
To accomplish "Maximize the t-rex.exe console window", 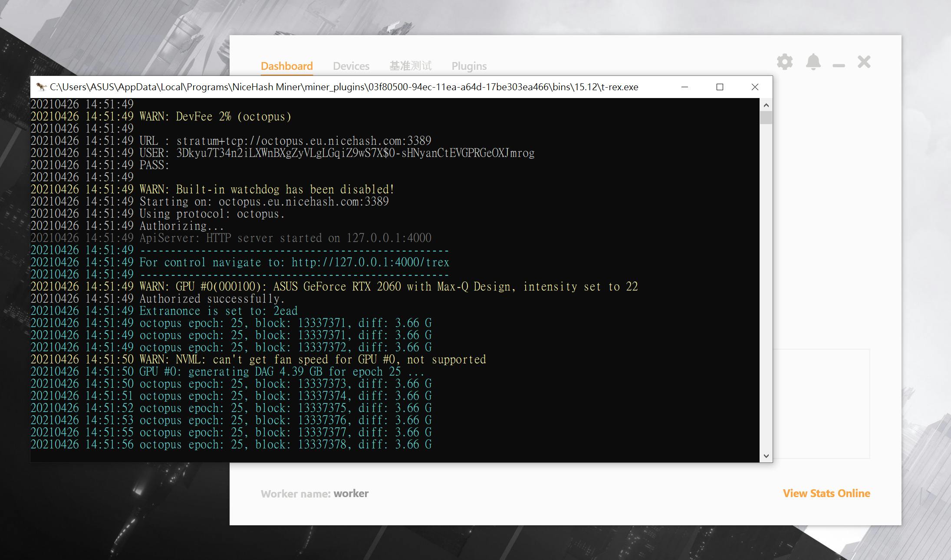I will 720,87.
